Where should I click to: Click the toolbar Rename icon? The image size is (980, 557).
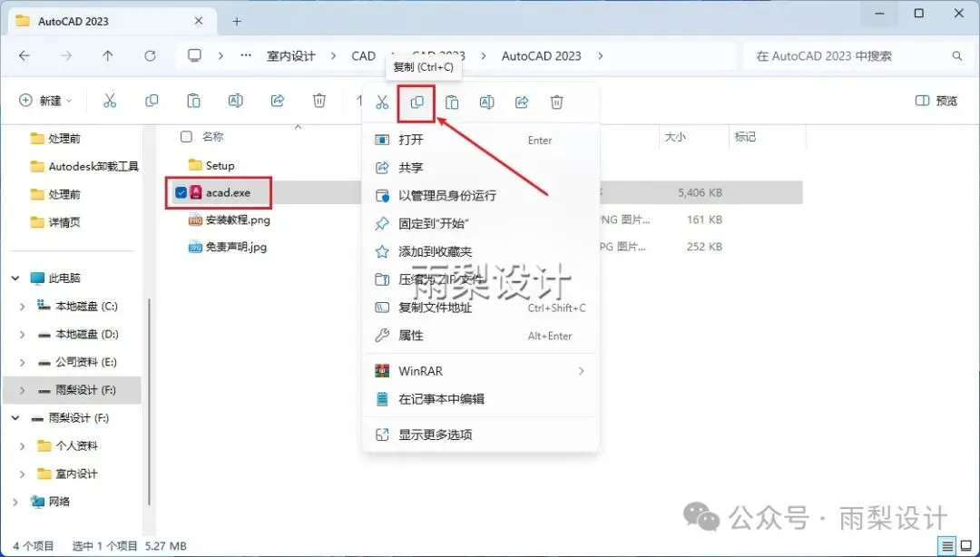click(x=236, y=101)
